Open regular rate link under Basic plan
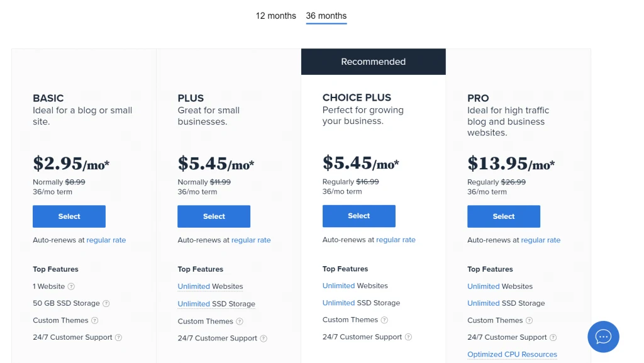The width and height of the screenshot is (644, 363). click(106, 240)
